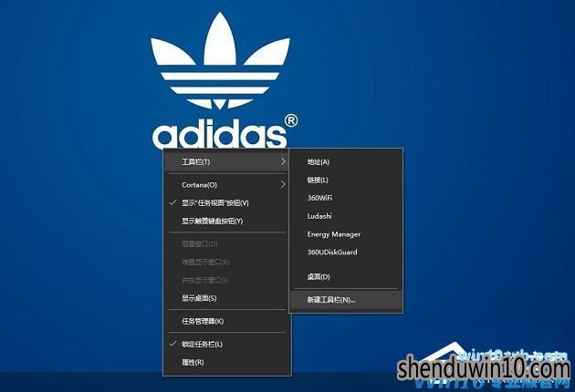This screenshot has width=575, height=392.
Task: Open the 工具栏(T) submenu entry
Action: [x=226, y=161]
